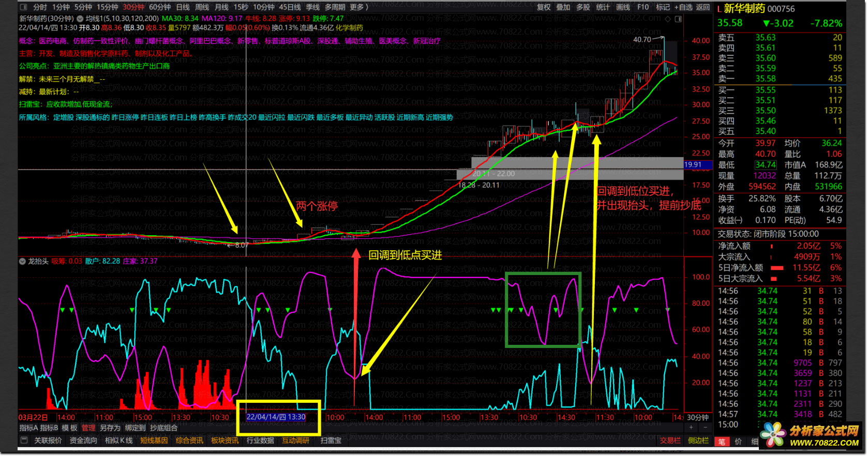Select 抄底组合 template

point(163,428)
